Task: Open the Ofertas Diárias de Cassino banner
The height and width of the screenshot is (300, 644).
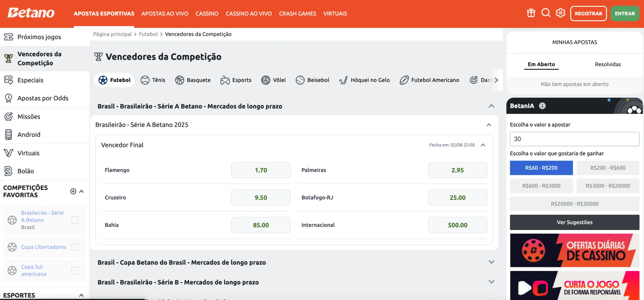Action: pos(575,250)
